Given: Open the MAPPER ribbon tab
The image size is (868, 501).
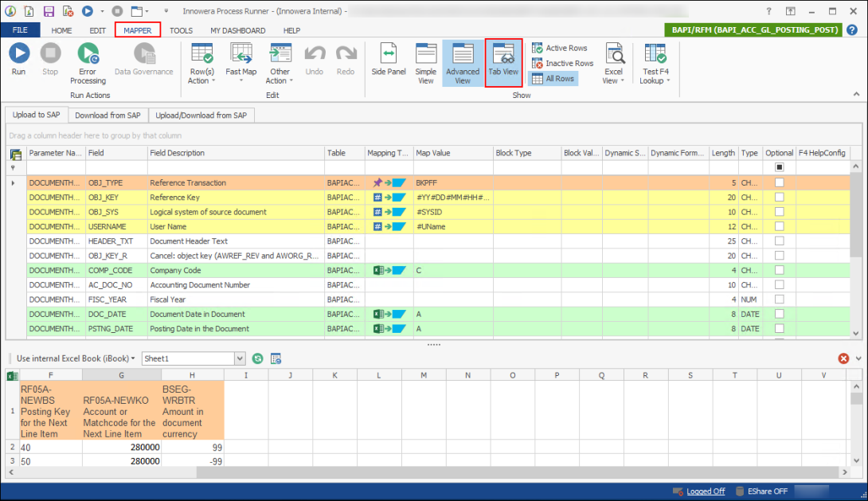Looking at the screenshot, I should [137, 30].
